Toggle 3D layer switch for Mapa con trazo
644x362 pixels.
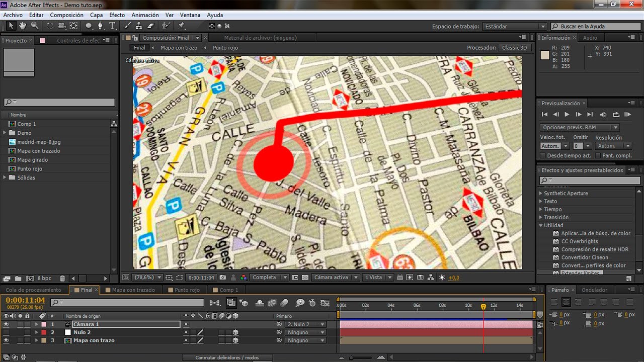tap(235, 340)
